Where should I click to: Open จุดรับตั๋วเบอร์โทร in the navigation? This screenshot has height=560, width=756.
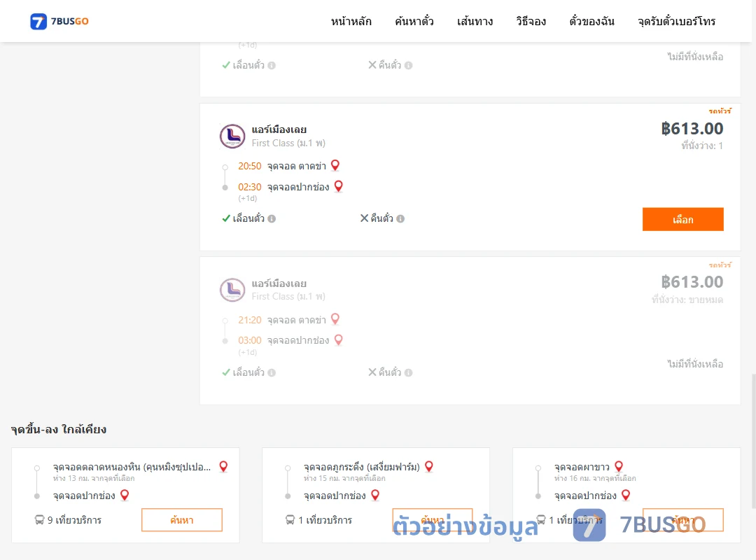pyautogui.click(x=676, y=21)
